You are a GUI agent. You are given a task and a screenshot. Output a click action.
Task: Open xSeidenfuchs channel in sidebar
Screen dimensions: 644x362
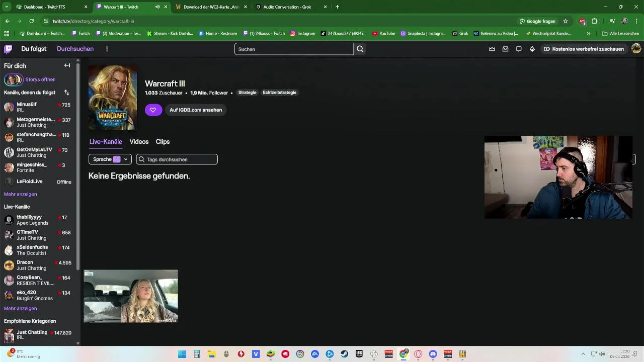[38, 250]
